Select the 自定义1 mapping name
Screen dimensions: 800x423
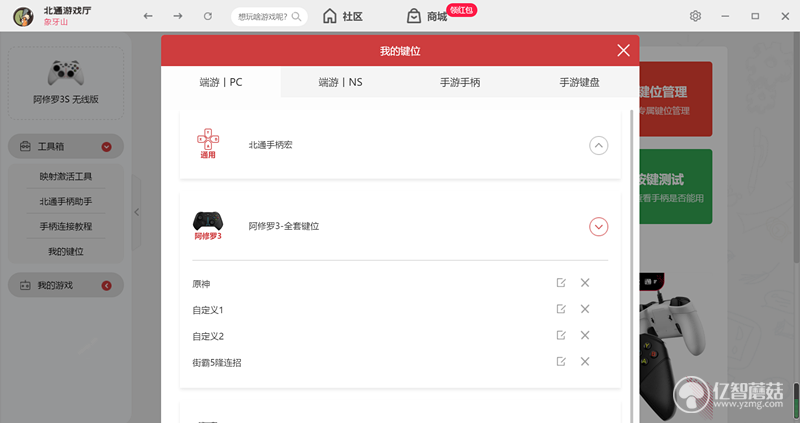click(x=208, y=310)
